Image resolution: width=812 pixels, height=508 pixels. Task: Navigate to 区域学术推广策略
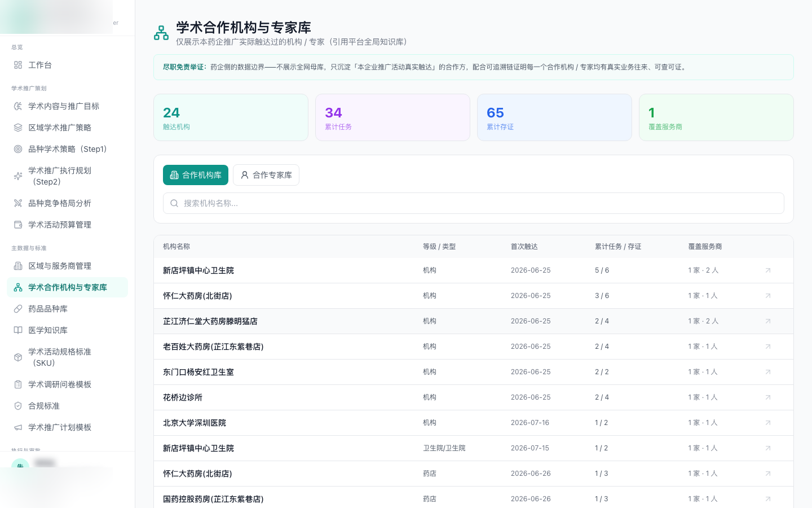pyautogui.click(x=67, y=128)
